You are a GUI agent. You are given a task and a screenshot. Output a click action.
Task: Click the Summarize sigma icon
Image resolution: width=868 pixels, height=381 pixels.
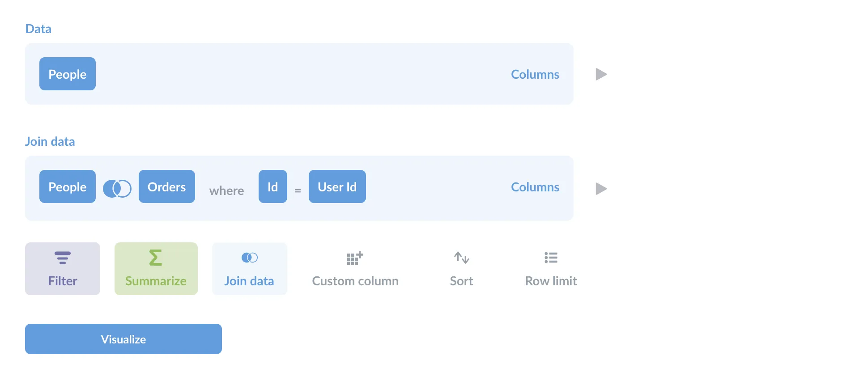(x=155, y=258)
